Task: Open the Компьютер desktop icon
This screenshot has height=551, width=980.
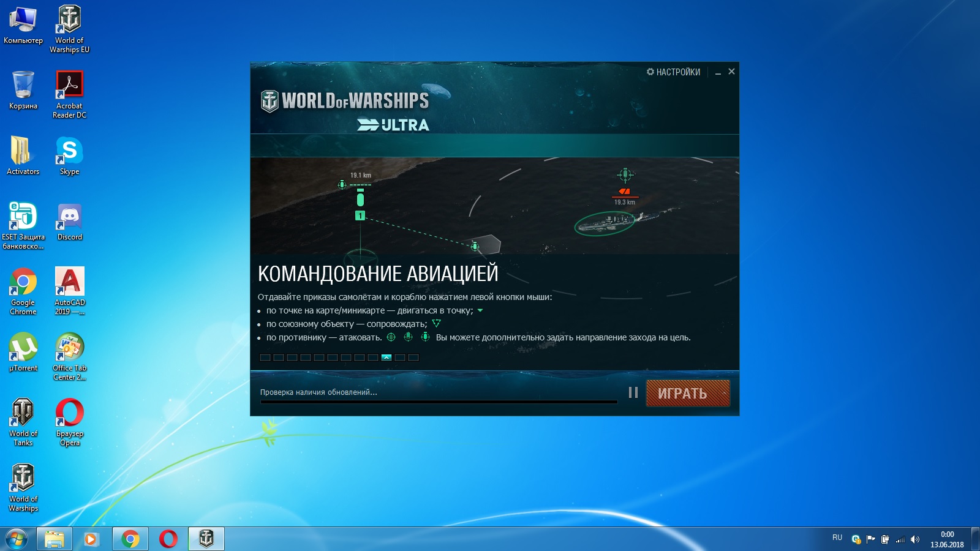Action: (23, 26)
